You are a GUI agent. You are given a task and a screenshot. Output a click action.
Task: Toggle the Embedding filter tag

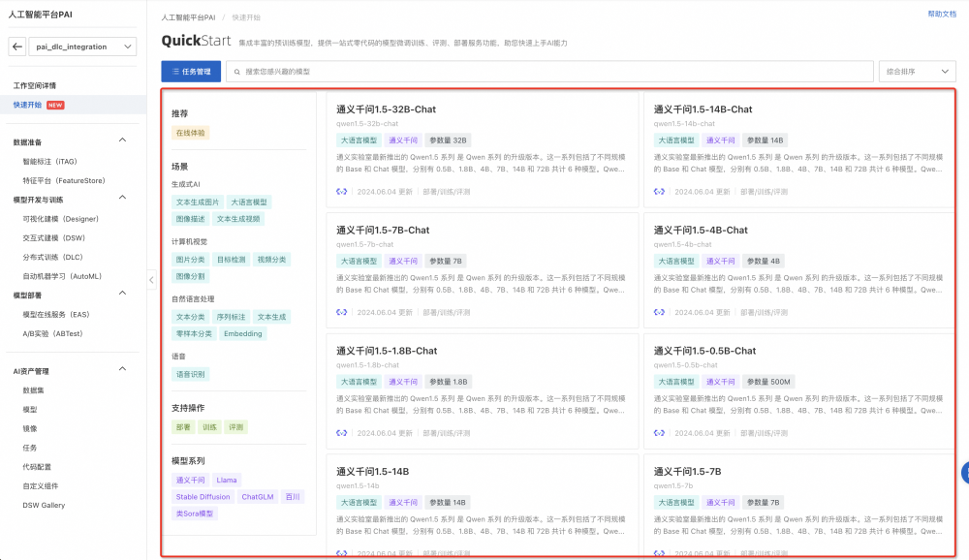click(x=243, y=334)
